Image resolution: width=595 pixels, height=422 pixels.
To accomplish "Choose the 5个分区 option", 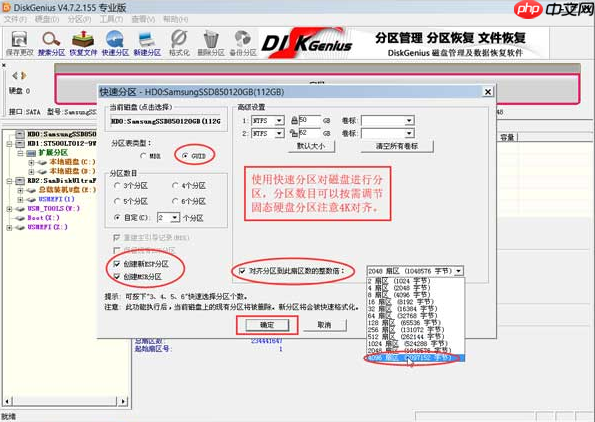I will click(x=131, y=202).
